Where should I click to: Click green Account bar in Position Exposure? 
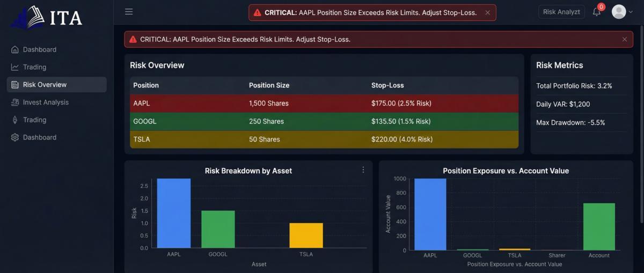599,227
